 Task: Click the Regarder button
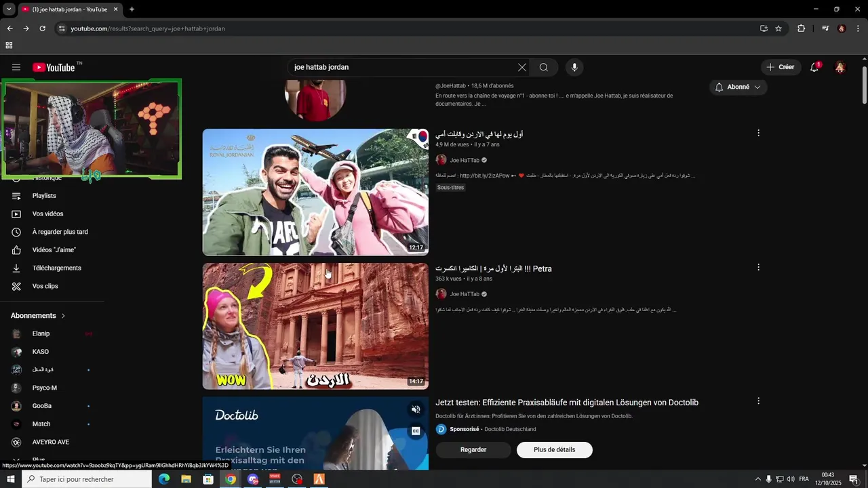coord(473,449)
